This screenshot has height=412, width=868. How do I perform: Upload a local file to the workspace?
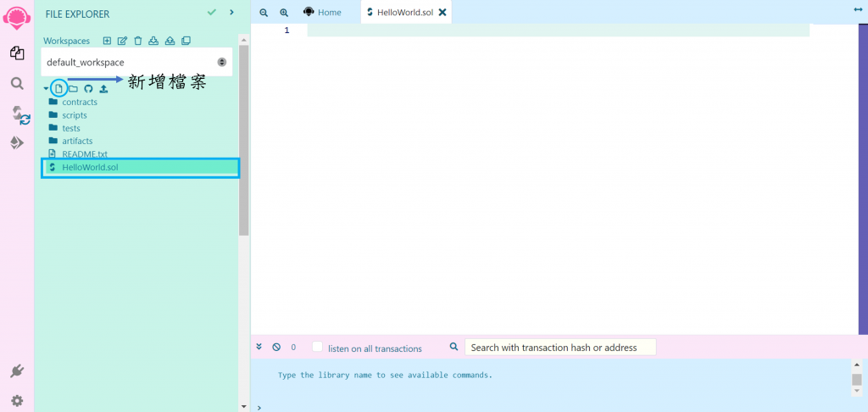click(x=103, y=89)
